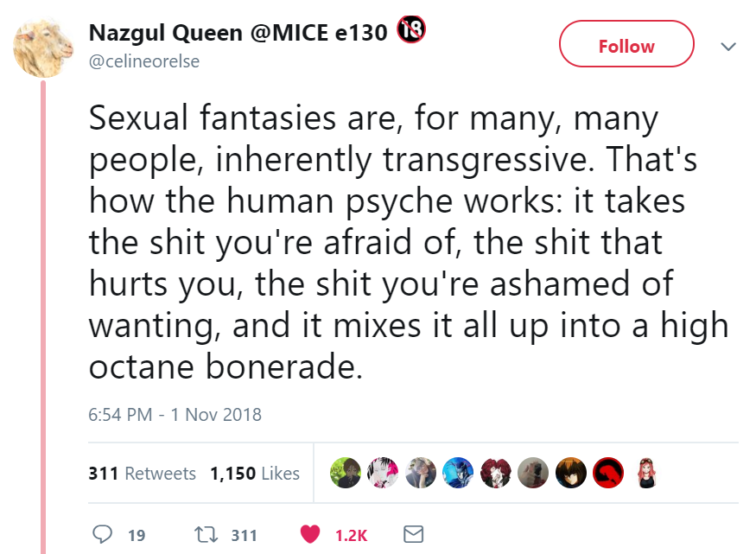This screenshot has width=756, height=554.
Task: Click the green-background liker avatar
Action: (346, 473)
